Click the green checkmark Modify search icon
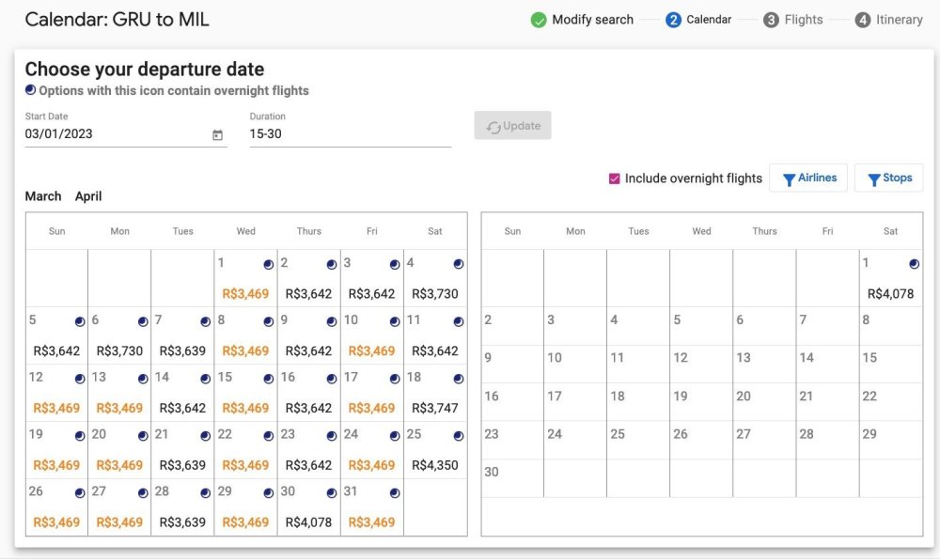The image size is (940, 560). click(x=539, y=20)
